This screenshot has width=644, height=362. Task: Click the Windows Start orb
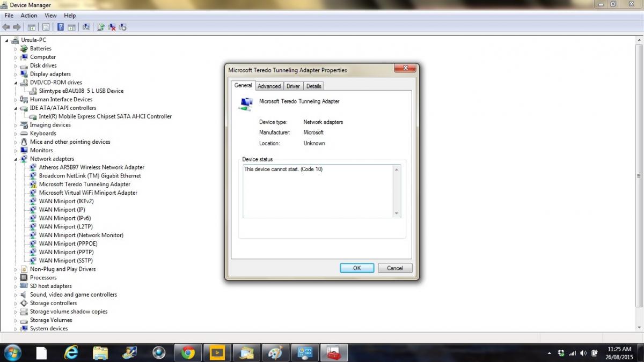pos(12,352)
